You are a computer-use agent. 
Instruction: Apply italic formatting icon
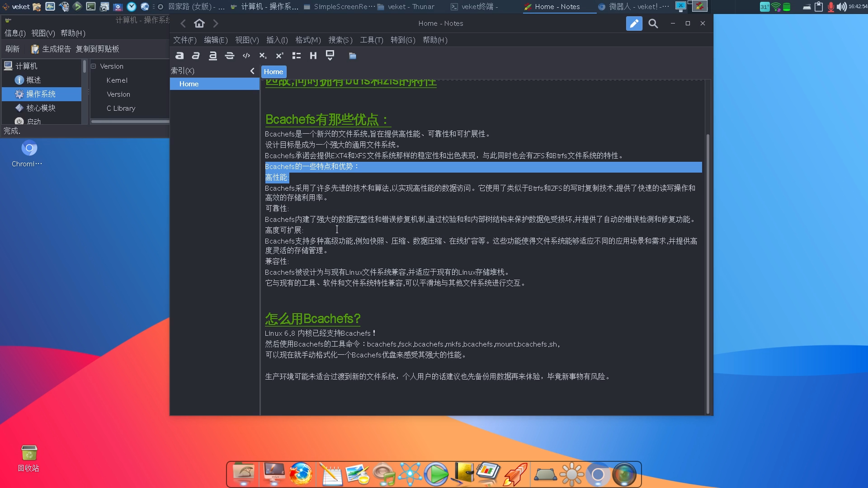(196, 56)
